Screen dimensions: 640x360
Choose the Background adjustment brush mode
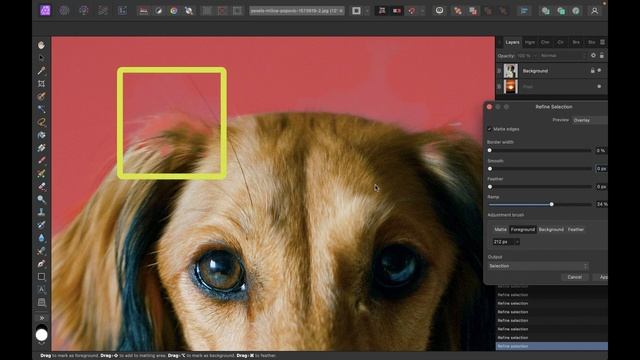[551, 229]
